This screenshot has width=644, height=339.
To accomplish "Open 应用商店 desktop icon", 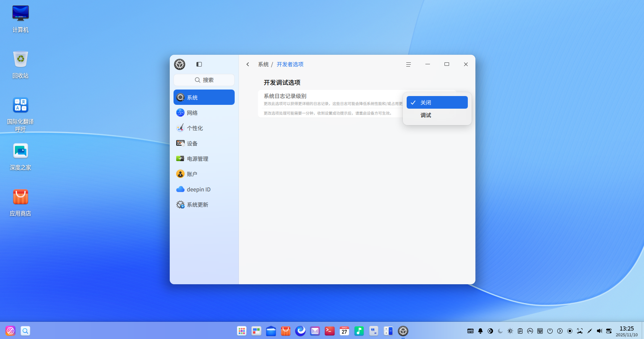I will 21,202.
